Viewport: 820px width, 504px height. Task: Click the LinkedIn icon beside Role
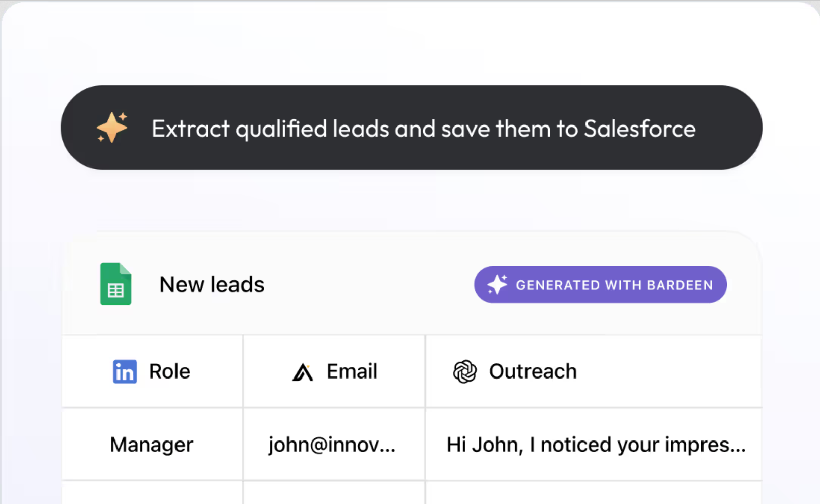pos(125,372)
